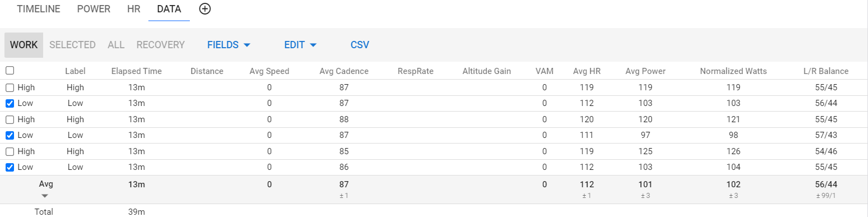Click the L/R Balance column header
This screenshot has width=868, height=217.
tap(825, 71)
